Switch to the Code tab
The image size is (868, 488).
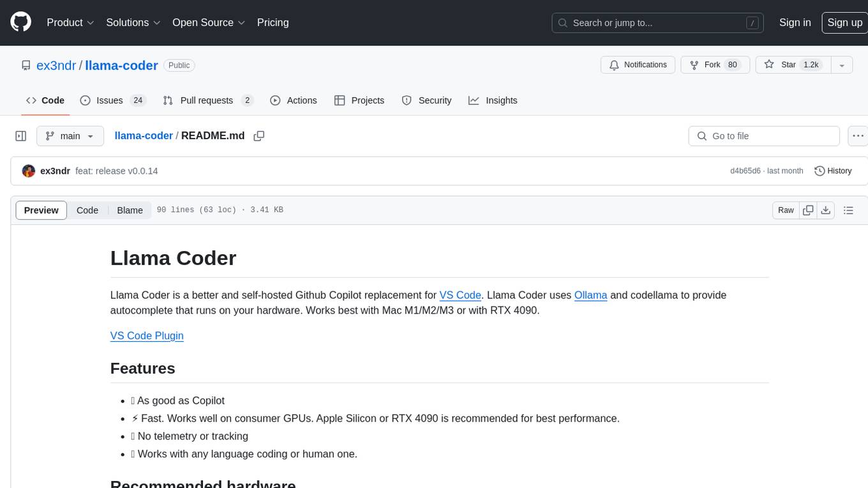tap(45, 100)
